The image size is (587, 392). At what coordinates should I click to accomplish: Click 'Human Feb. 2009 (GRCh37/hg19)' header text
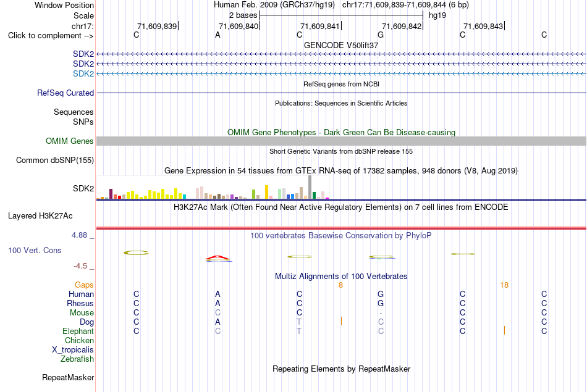274,5
